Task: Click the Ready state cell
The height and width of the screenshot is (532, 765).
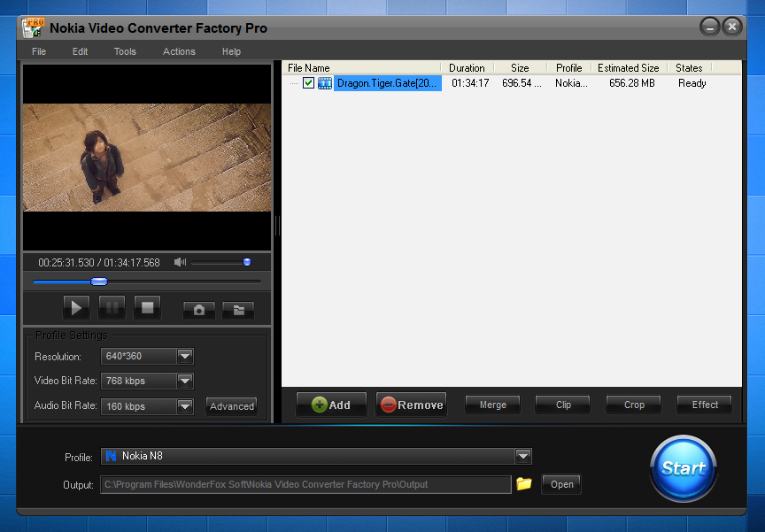Action: [692, 83]
